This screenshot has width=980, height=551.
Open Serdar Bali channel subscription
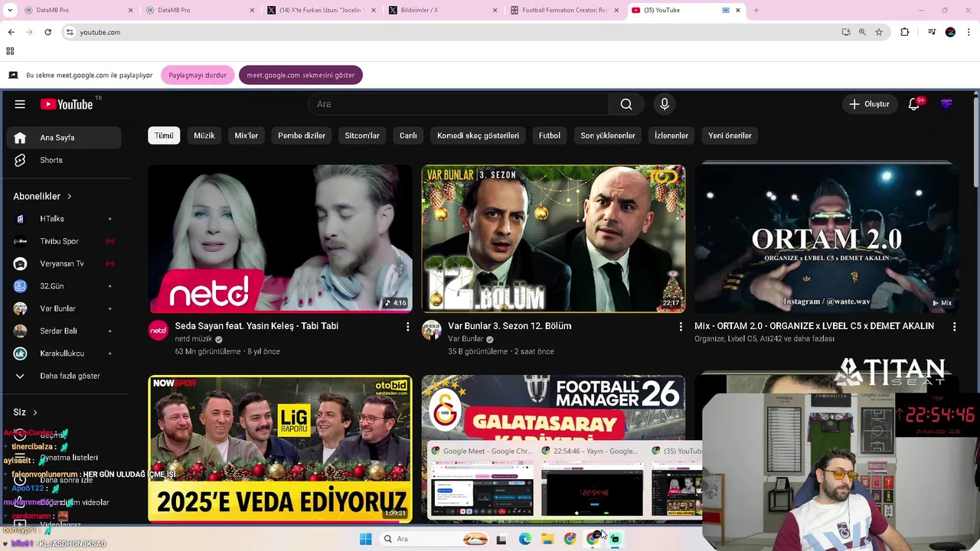tap(64, 331)
